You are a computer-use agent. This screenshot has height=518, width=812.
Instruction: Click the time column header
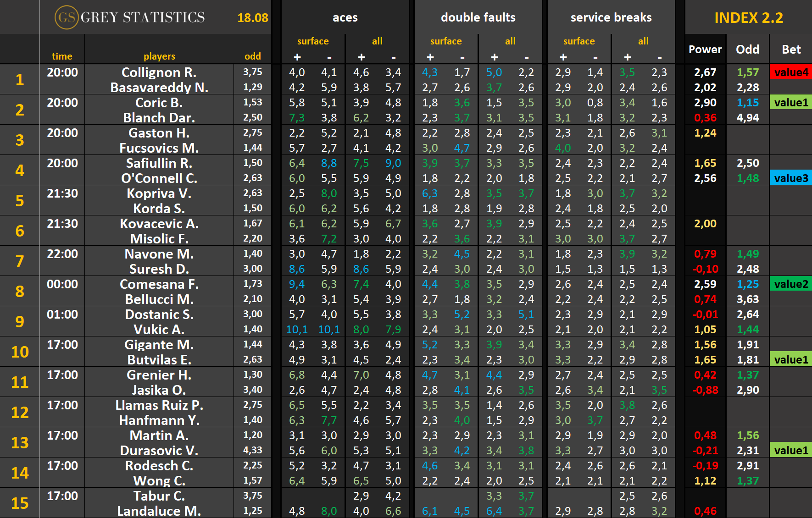click(62, 56)
